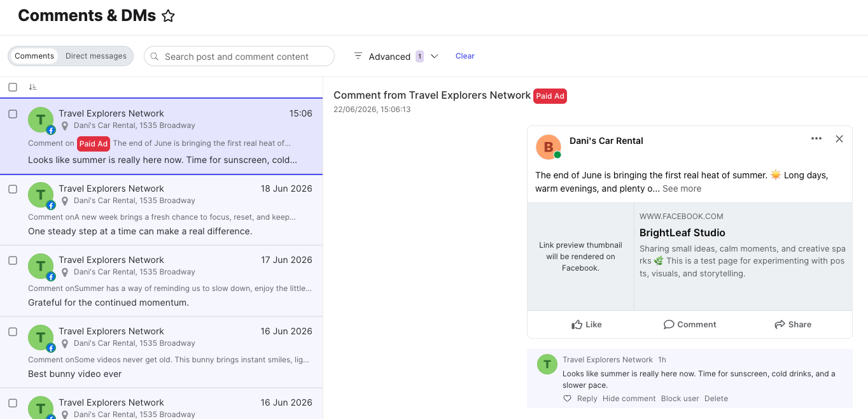Viewport: 868px width, 419px height.
Task: Check the Best bunny video comment checkbox
Action: pyautogui.click(x=13, y=332)
